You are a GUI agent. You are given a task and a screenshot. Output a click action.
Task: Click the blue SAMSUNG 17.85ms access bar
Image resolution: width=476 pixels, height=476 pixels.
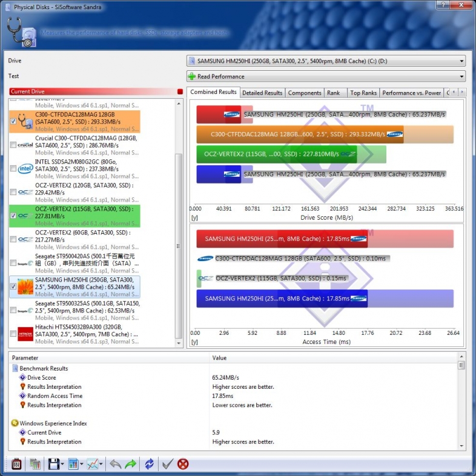[x=282, y=299]
